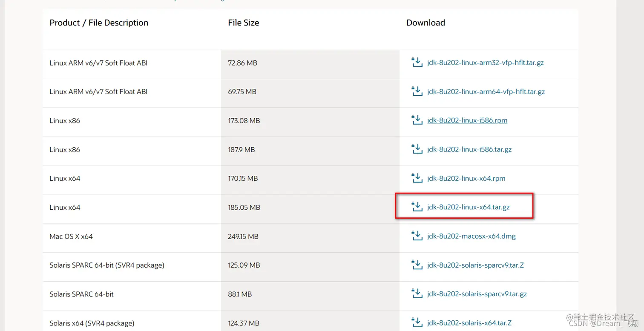Click download icon beside jdk-8u202-linux-i586.rpm
The height and width of the screenshot is (331, 644).
click(x=417, y=120)
